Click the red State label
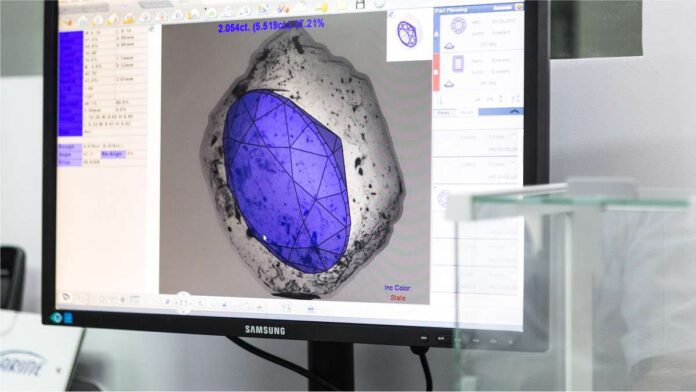The height and width of the screenshot is (392, 696). coord(398,298)
